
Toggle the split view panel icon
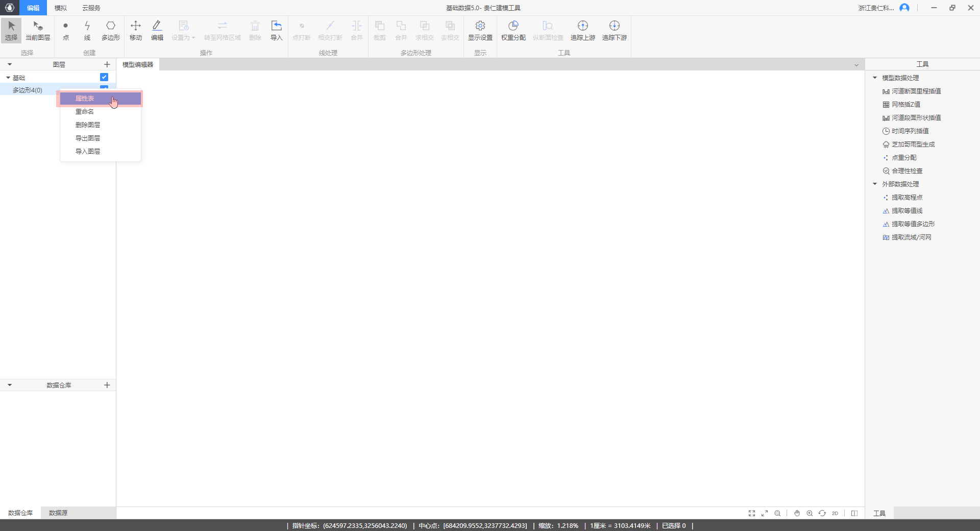pyautogui.click(x=854, y=513)
